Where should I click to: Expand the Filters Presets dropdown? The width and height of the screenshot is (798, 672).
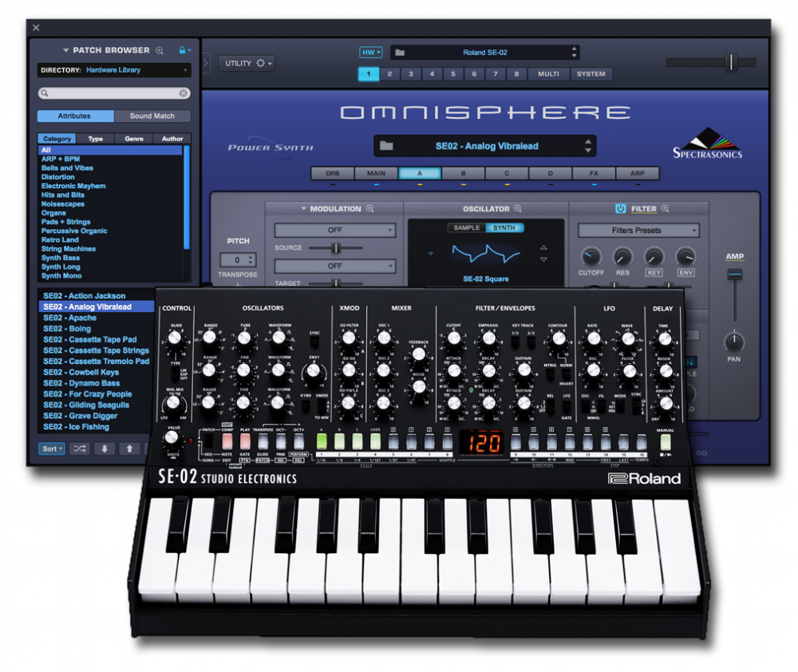(638, 231)
